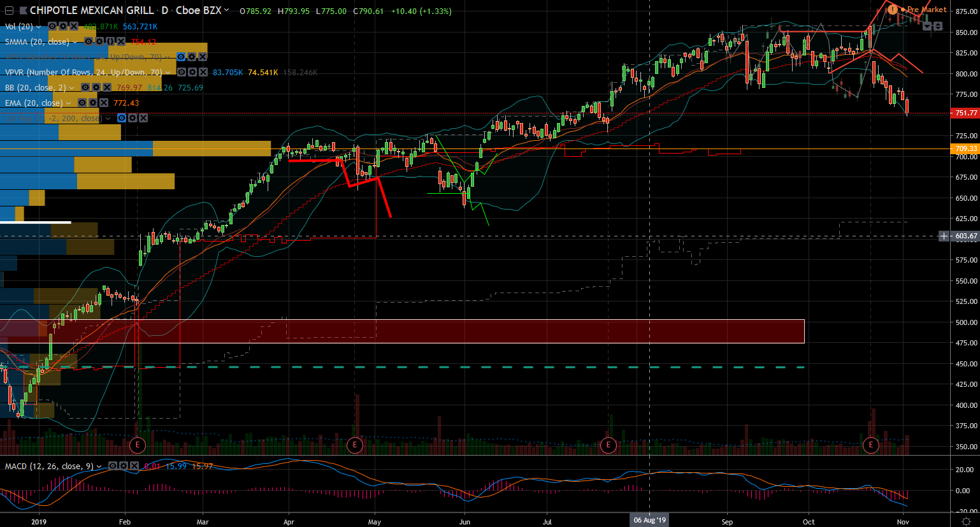Remove the Lin Reg indicator
The image size is (980, 527).
click(143, 118)
